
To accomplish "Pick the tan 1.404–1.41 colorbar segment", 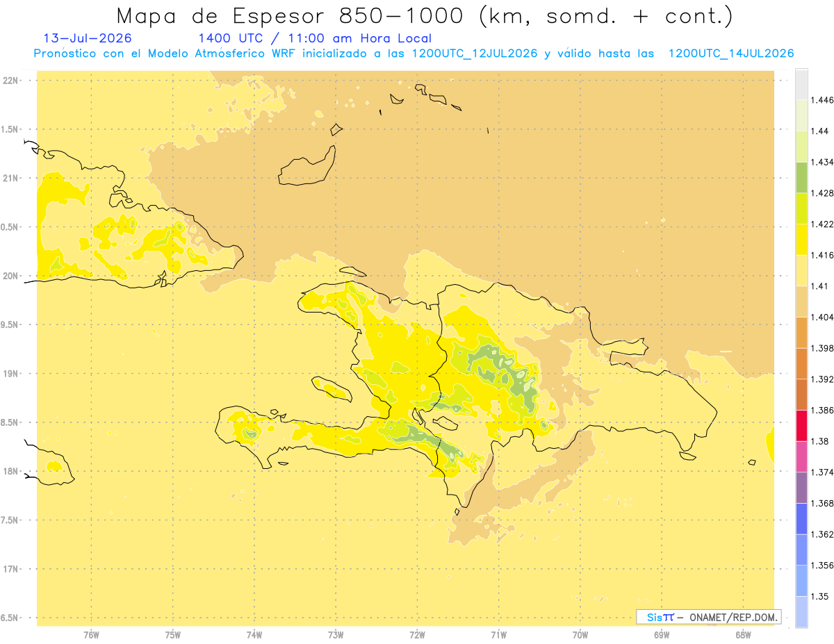I will point(801,302).
